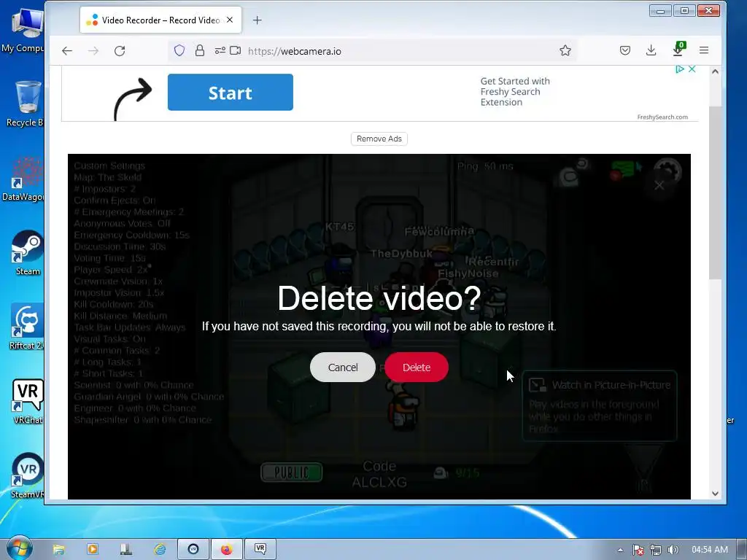Launch Steam from the desktop
The width and height of the screenshot is (747, 560).
click(x=27, y=253)
